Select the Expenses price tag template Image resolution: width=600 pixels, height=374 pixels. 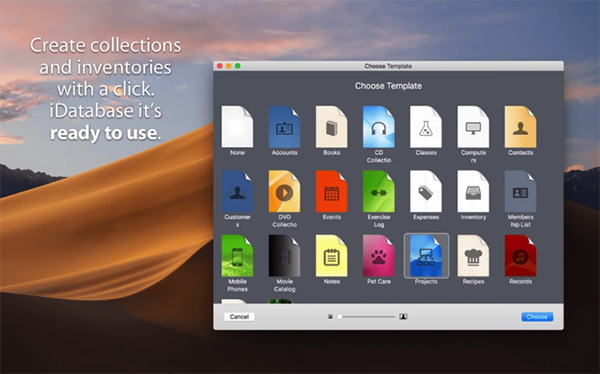pyautogui.click(x=426, y=191)
